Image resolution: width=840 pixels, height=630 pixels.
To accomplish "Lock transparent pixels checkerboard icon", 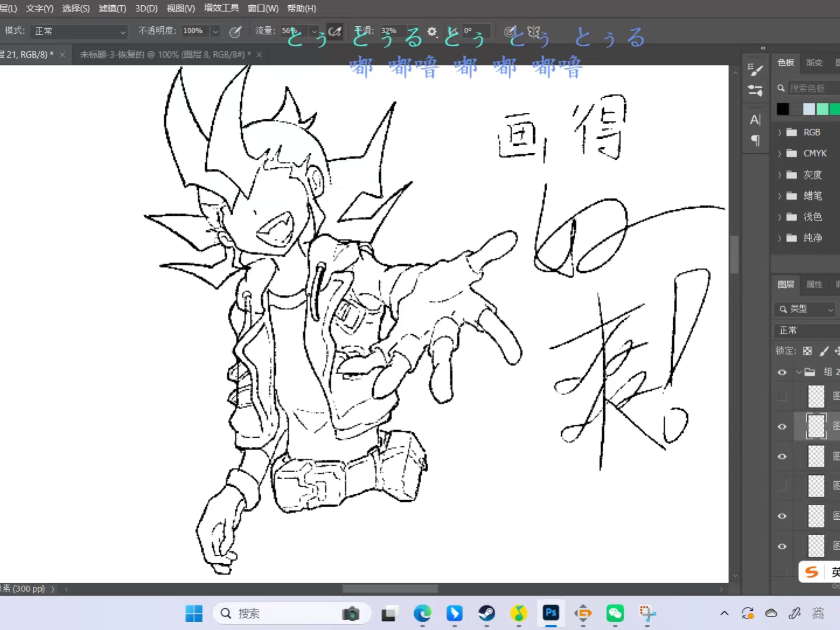I will [x=807, y=351].
